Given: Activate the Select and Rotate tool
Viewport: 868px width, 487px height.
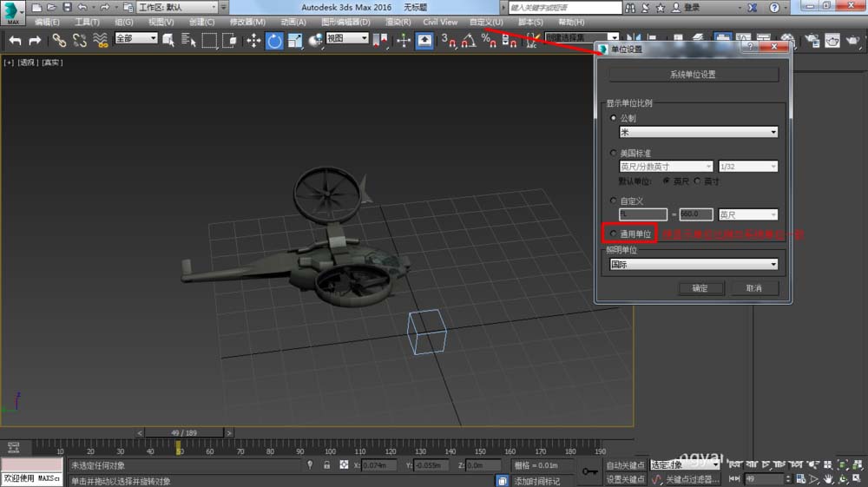Looking at the screenshot, I should tap(274, 40).
